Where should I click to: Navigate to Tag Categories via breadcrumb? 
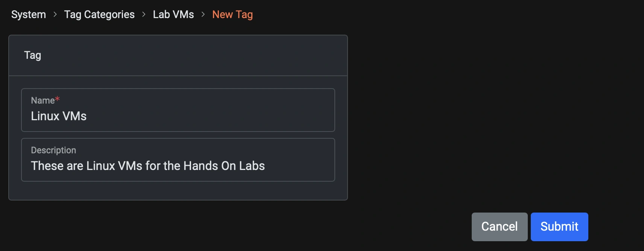pos(99,14)
